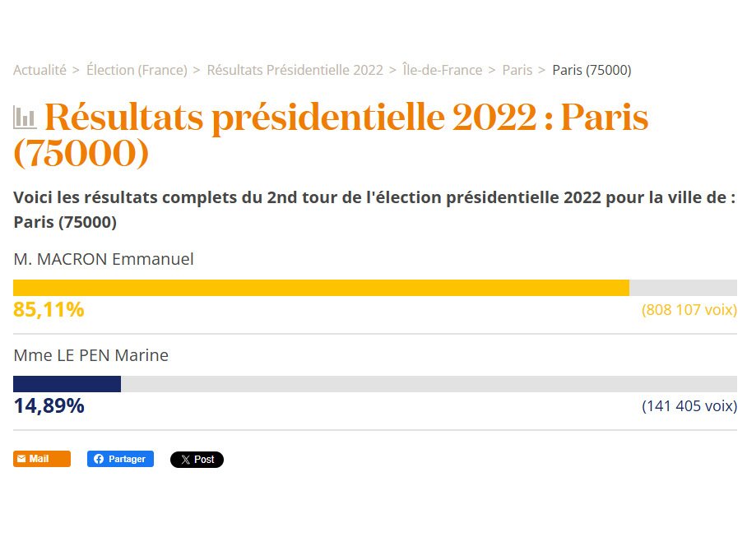
Task: Share via the Facebook Partager icon
Action: click(99, 459)
